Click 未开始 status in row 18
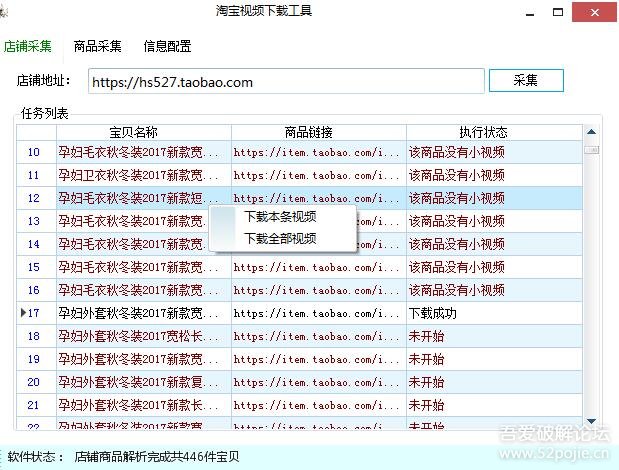 pos(494,336)
